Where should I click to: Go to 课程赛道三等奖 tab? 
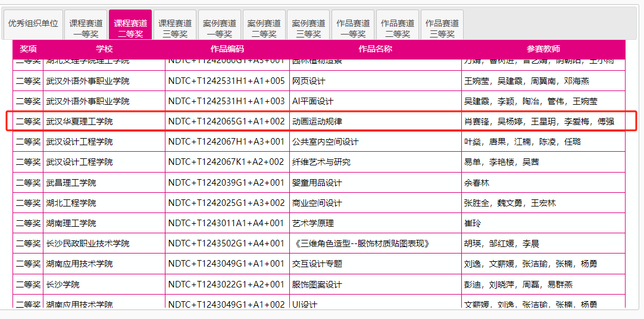175,28
